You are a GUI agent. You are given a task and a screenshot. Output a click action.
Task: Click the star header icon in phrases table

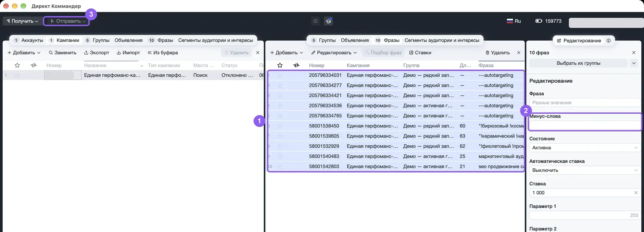pos(280,65)
